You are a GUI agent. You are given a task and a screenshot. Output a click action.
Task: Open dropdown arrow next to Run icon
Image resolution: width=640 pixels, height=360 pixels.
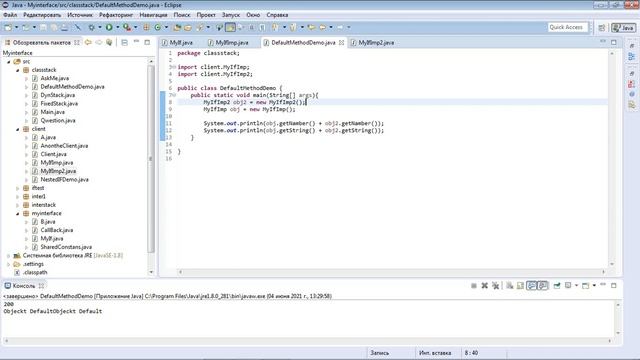point(118,27)
